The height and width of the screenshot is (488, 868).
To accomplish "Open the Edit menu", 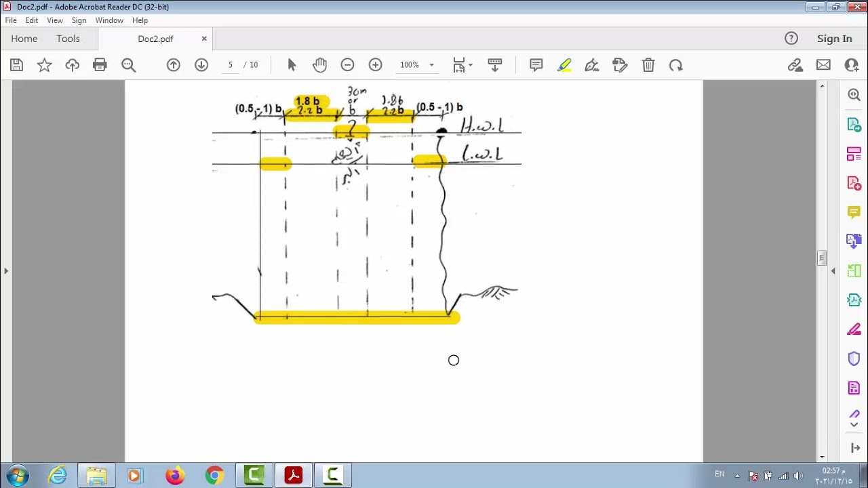I will (x=32, y=20).
